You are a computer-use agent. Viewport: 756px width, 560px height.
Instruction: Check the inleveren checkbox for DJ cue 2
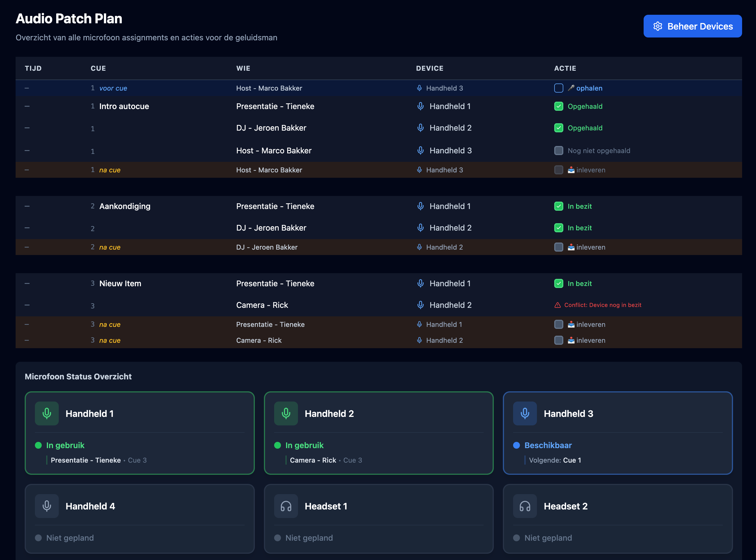click(x=558, y=247)
